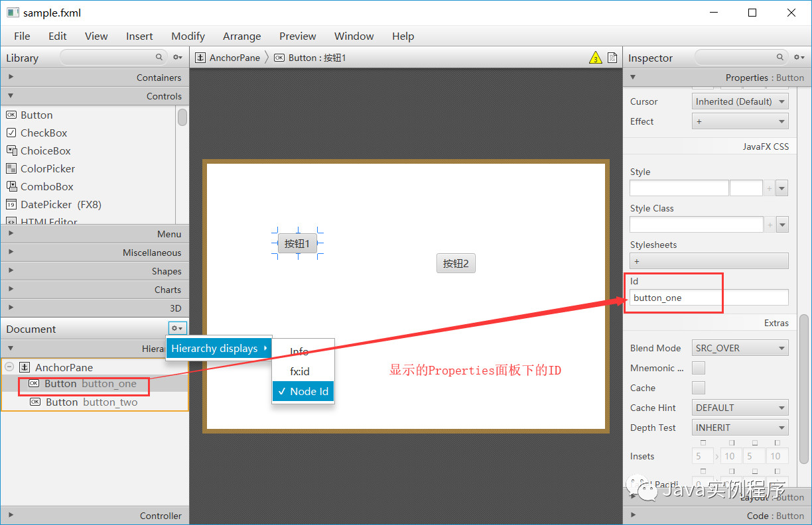Click the warning badge showing 3 issues

click(x=595, y=58)
